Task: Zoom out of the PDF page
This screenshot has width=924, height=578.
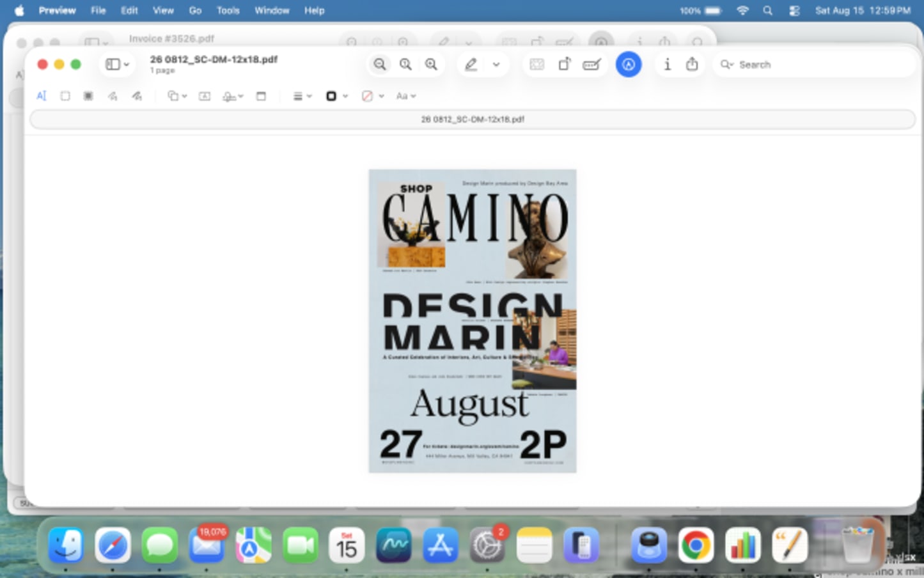Action: 380,64
